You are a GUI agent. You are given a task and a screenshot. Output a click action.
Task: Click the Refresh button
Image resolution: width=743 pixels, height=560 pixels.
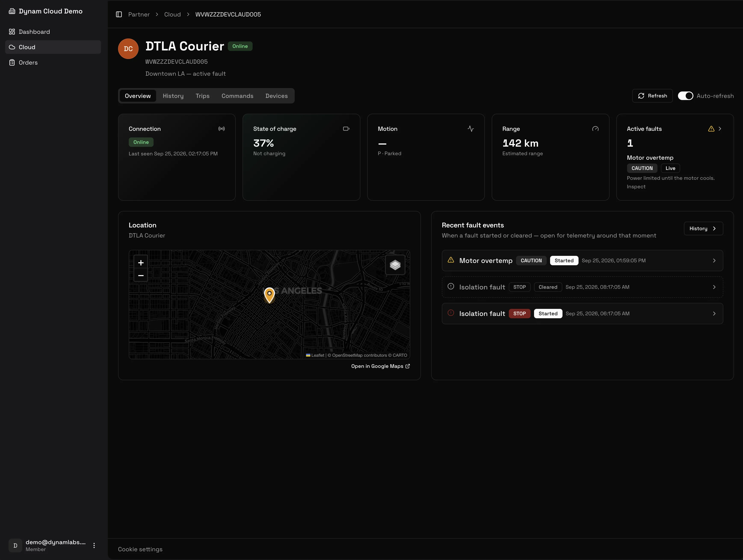[652, 96]
